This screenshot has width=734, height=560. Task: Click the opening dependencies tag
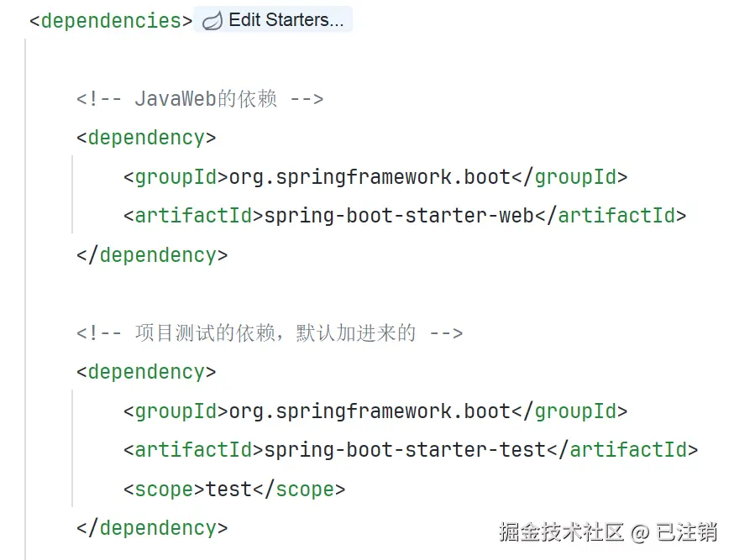point(111,21)
